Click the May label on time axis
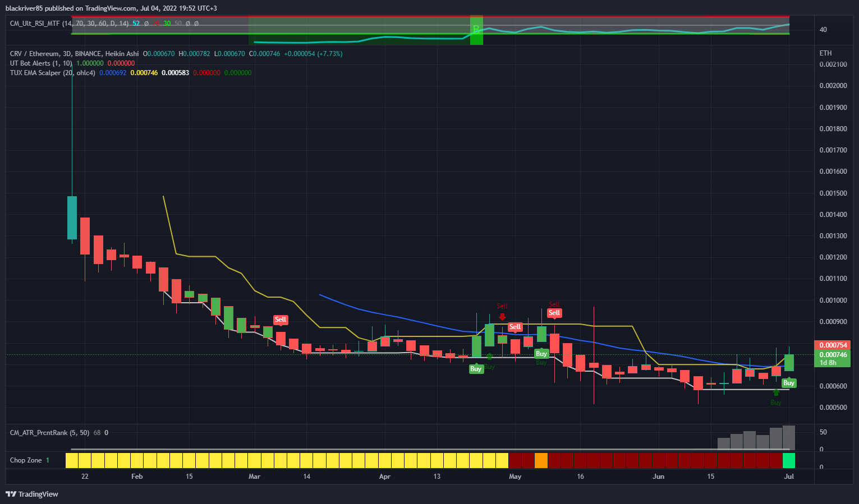 [515, 477]
